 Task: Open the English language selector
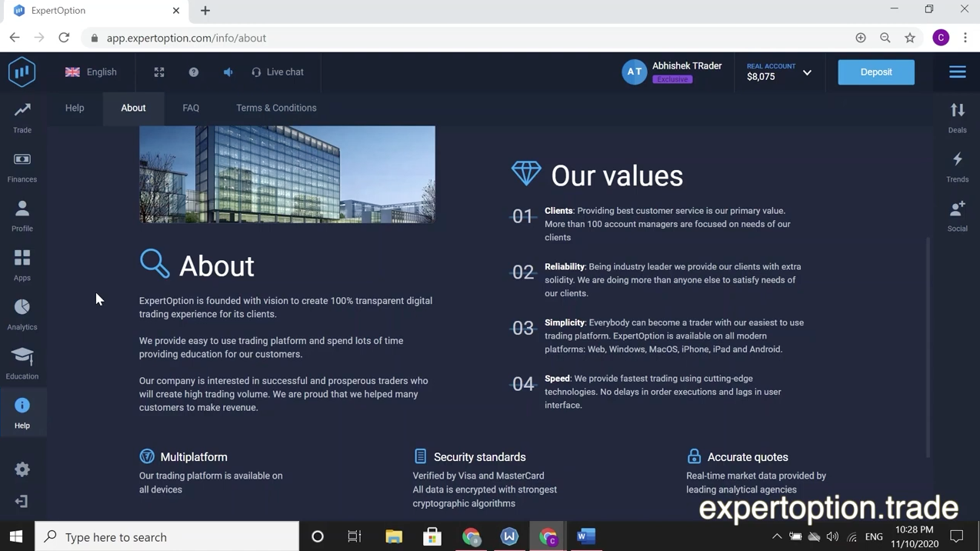pyautogui.click(x=92, y=72)
